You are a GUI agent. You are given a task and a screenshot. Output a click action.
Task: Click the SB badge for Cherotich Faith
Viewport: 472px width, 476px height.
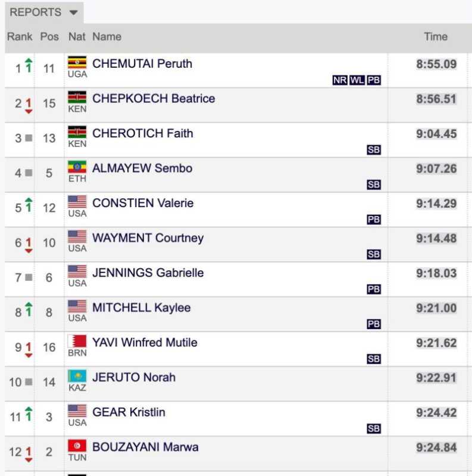point(374,150)
